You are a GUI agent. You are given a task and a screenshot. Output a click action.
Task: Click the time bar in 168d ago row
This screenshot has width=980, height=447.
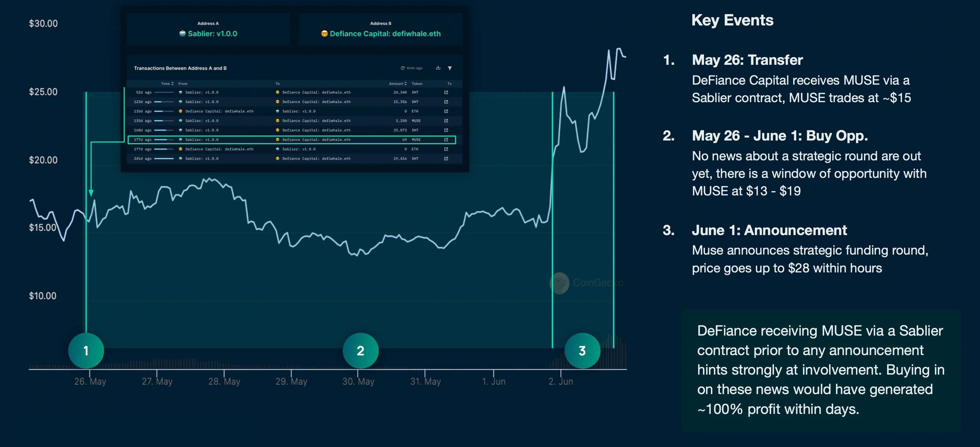(x=164, y=130)
